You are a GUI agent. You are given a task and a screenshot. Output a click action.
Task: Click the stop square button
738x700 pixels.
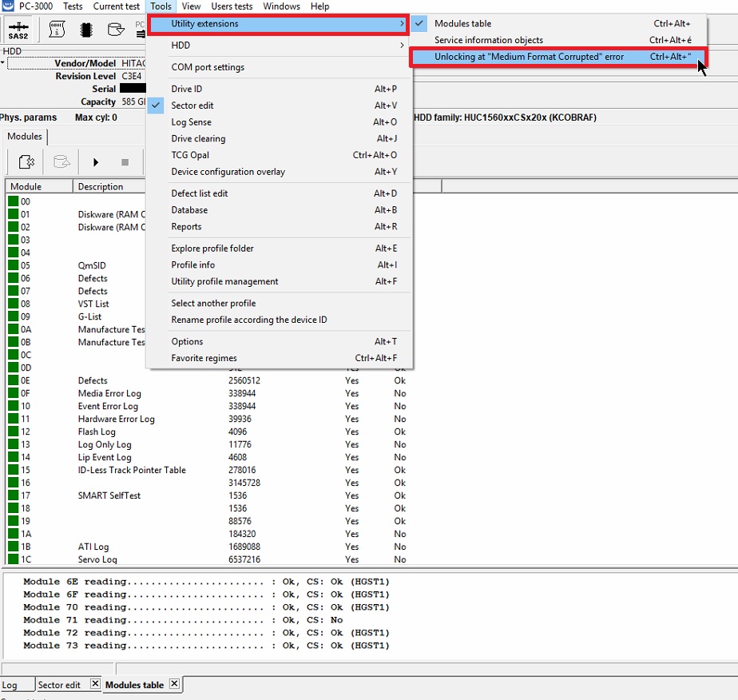(x=125, y=162)
